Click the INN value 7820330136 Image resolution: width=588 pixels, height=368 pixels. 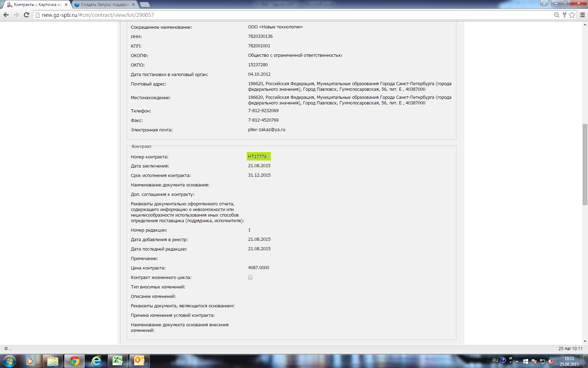pyautogui.click(x=260, y=36)
